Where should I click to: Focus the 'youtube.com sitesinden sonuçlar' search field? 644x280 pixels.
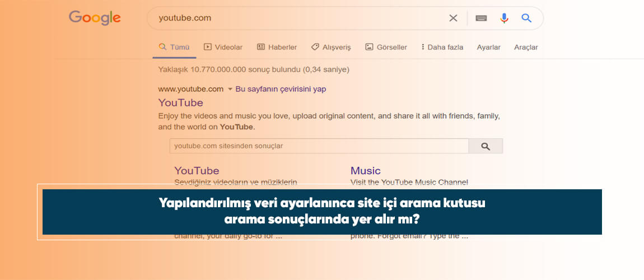coord(319,146)
